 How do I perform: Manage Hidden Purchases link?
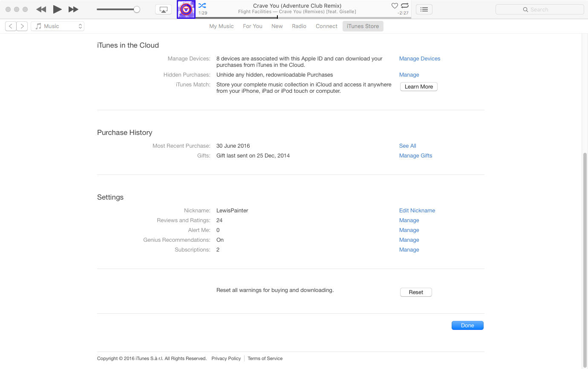409,75
